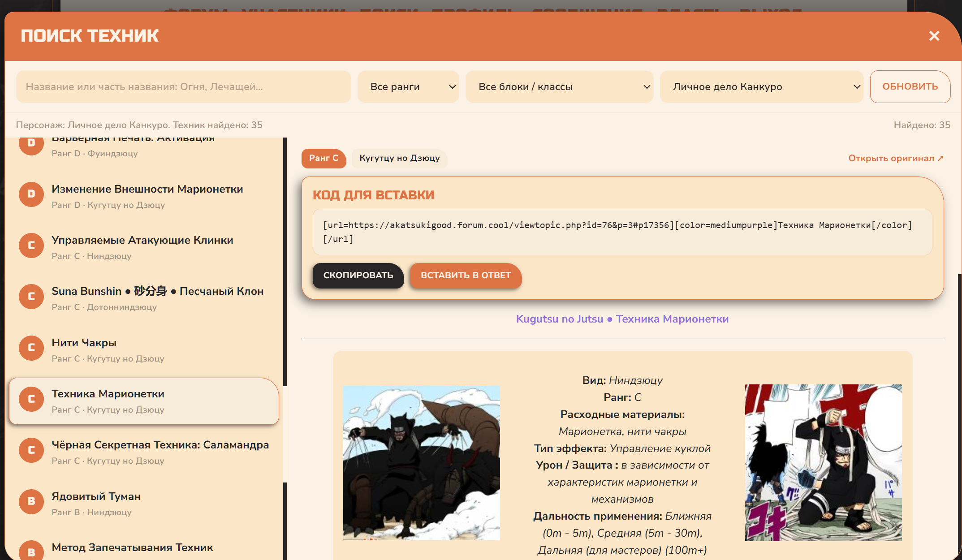
Task: Click rank C badge of 'Управляемые Атакующие Клинки'
Action: click(31, 246)
